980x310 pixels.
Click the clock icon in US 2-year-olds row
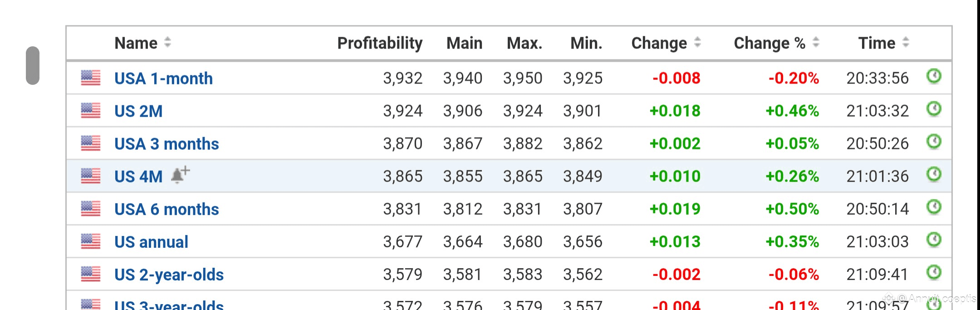933,272
